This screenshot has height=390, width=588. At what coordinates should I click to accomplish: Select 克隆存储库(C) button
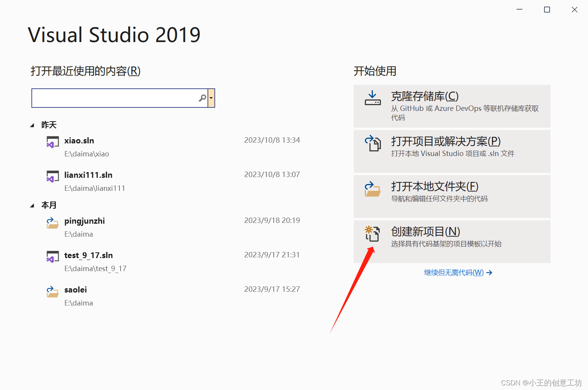coord(452,106)
